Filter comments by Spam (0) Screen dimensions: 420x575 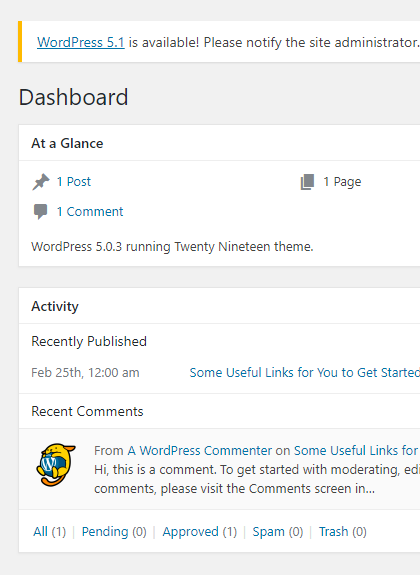(x=278, y=532)
